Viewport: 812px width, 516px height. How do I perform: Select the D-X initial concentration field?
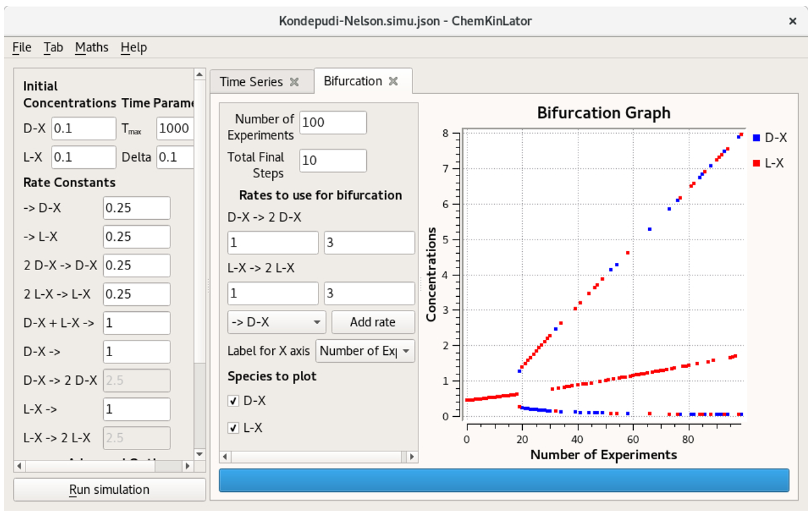[x=84, y=128]
